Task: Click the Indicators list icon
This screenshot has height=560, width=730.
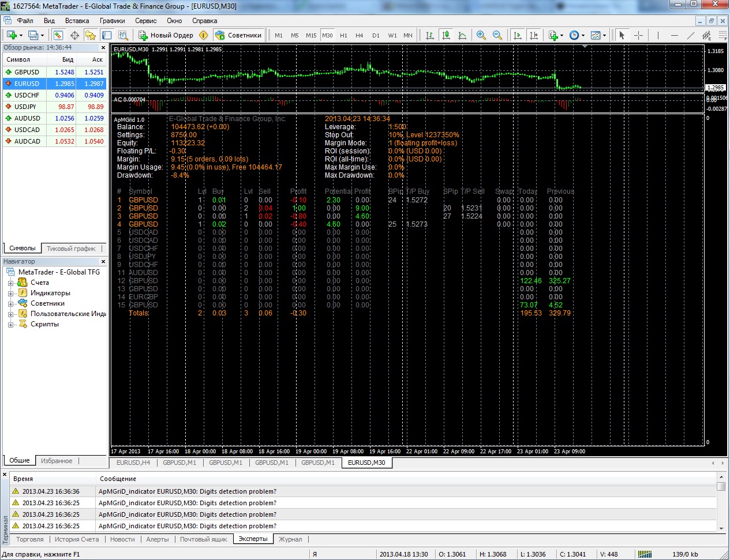Action: pos(553,35)
